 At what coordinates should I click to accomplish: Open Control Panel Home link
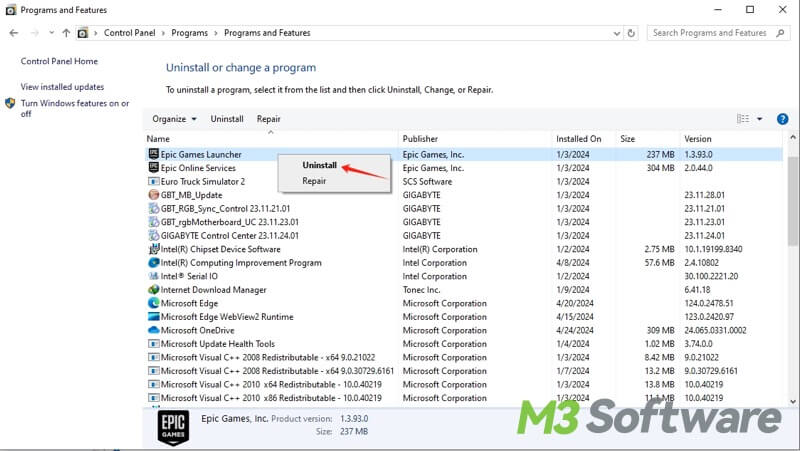[59, 61]
